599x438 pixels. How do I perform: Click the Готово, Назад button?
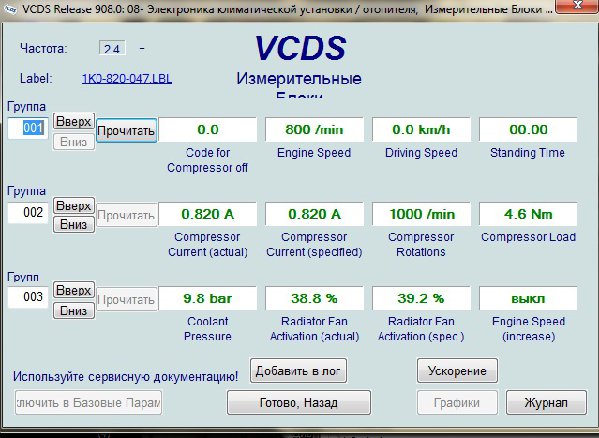(299, 402)
